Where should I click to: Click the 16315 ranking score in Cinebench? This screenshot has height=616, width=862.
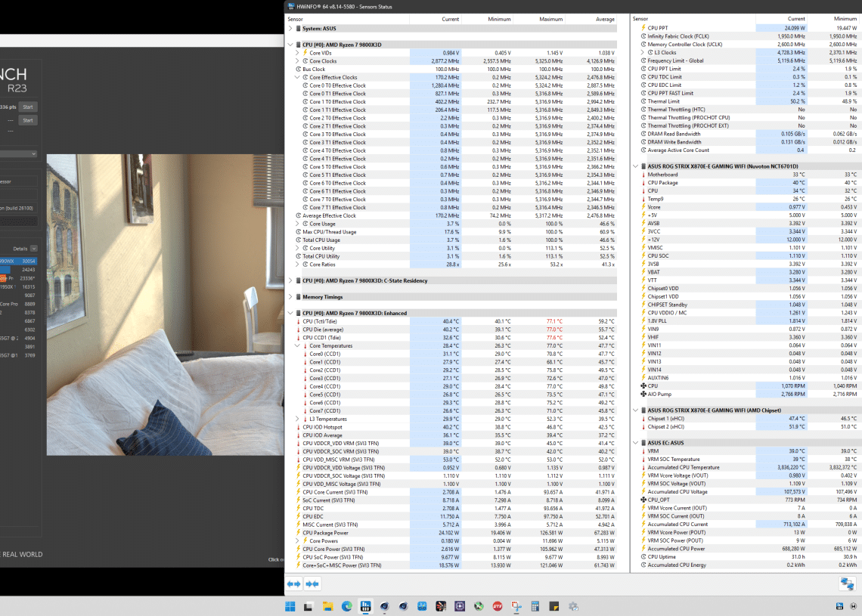point(29,287)
